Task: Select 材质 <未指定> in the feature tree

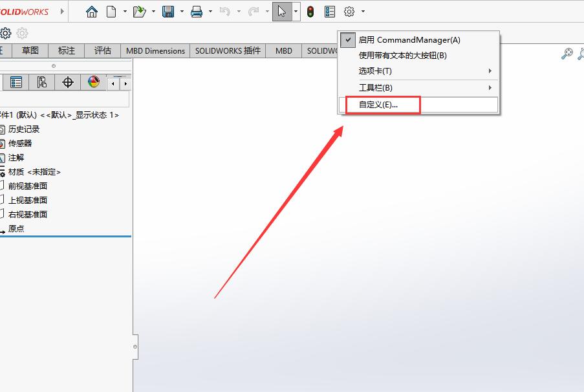Action: [34, 172]
